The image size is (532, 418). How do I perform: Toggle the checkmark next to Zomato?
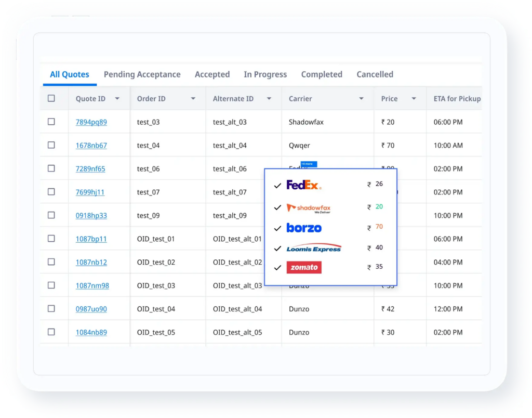tap(277, 267)
